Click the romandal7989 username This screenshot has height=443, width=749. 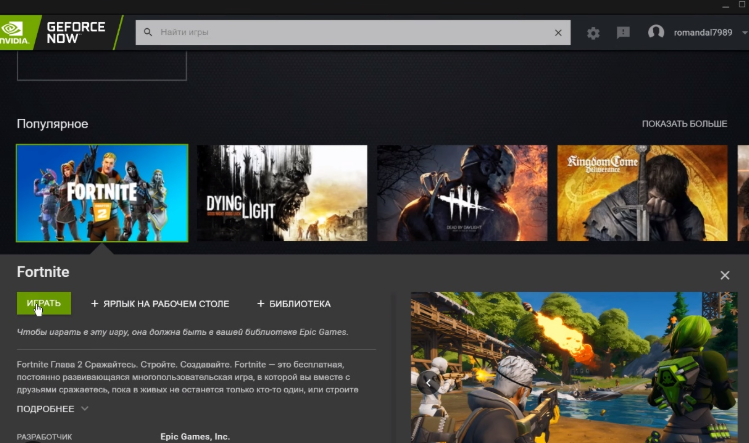[x=703, y=32]
